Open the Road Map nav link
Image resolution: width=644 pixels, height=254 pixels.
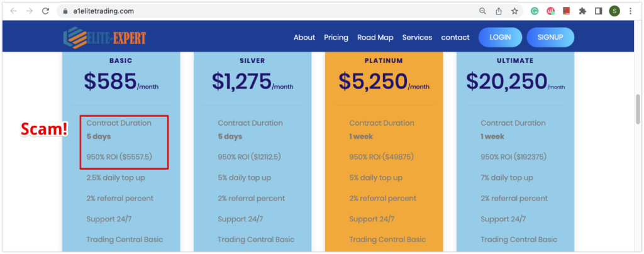[375, 37]
